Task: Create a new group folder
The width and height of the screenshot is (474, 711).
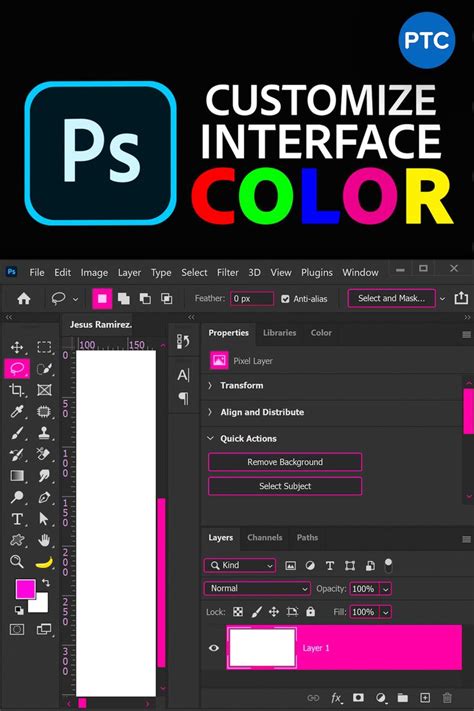Action: (x=403, y=697)
